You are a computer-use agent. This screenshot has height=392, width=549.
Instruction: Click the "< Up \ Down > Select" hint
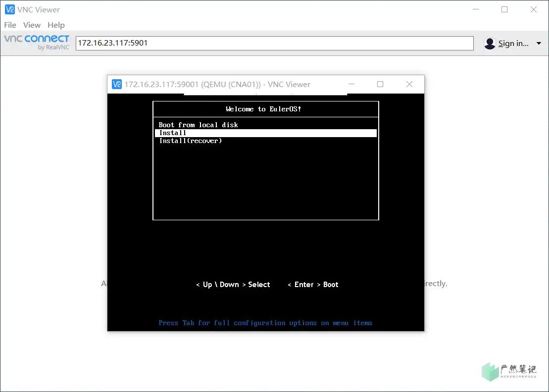[x=233, y=285]
